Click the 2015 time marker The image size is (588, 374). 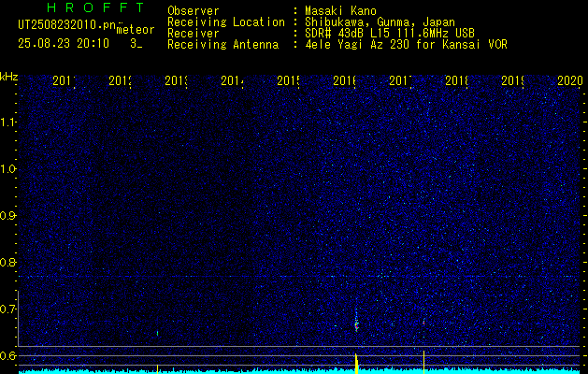pos(288,80)
